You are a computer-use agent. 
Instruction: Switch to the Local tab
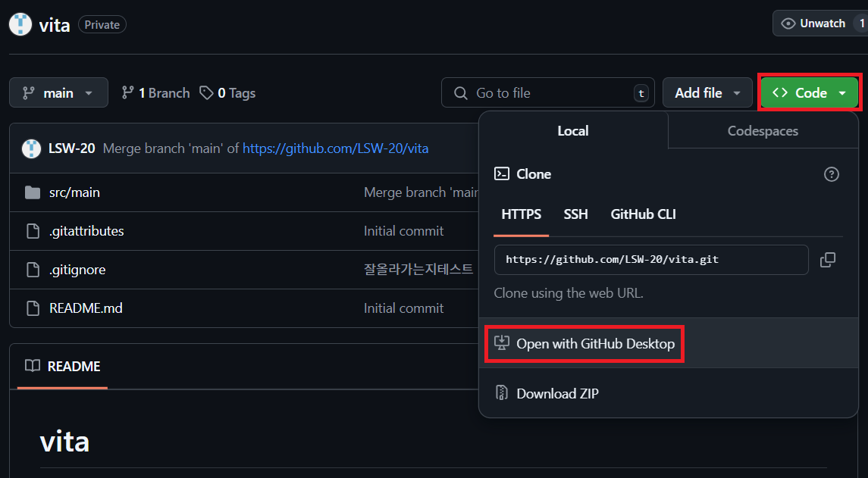(x=573, y=130)
